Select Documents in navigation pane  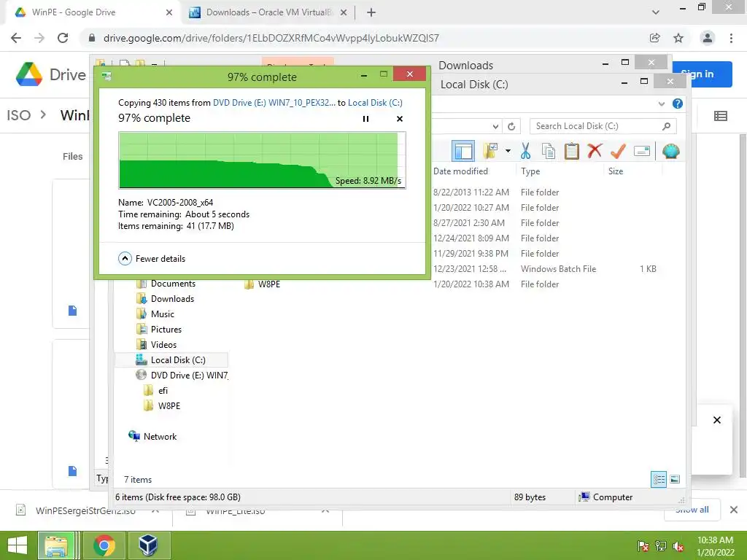(166, 284)
